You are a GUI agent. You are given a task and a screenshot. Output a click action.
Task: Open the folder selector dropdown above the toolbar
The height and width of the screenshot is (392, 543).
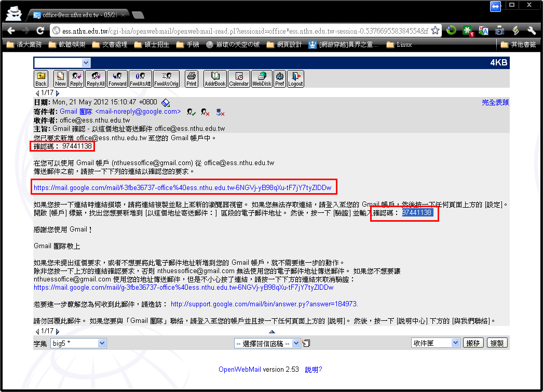62,63
